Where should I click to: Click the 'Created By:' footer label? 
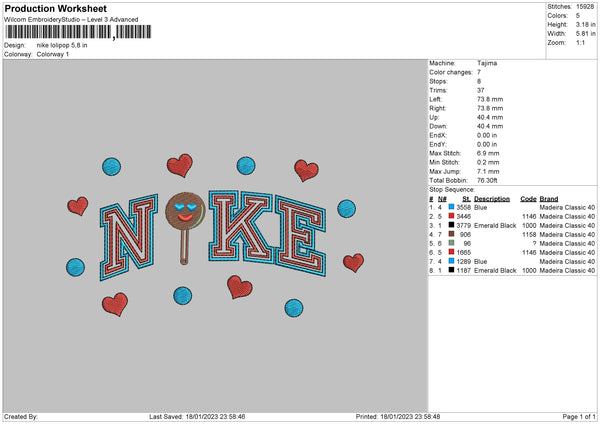point(21,417)
